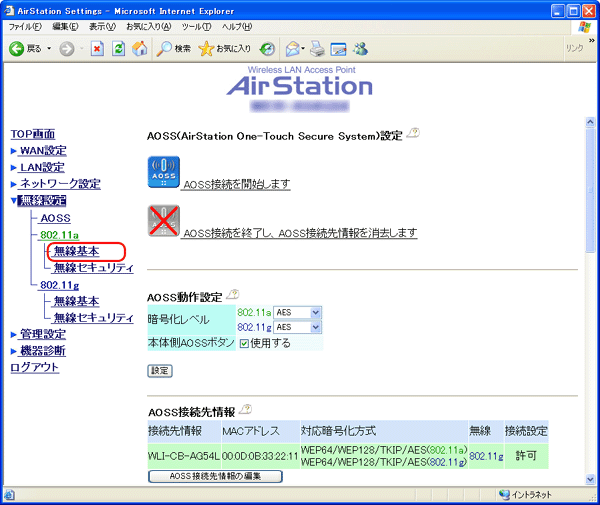Open 無線基本 under 802.11a
This screenshot has width=600, height=505.
[77, 251]
